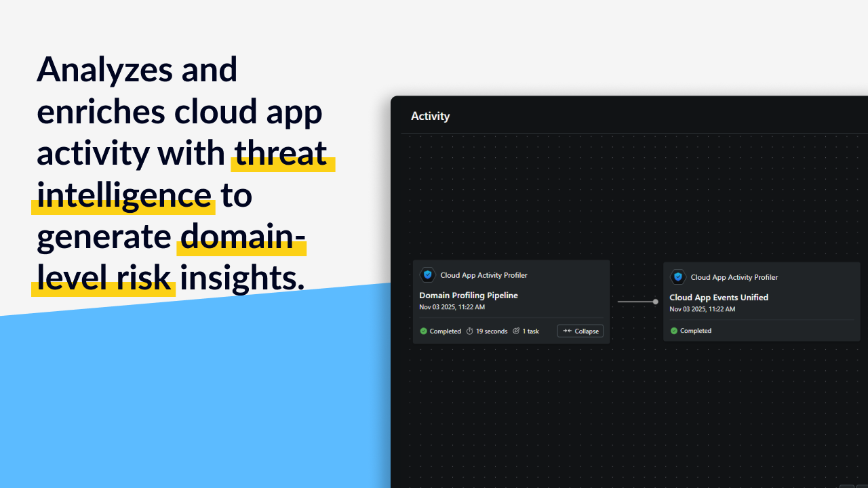Click the task icon beside 1 task

516,331
